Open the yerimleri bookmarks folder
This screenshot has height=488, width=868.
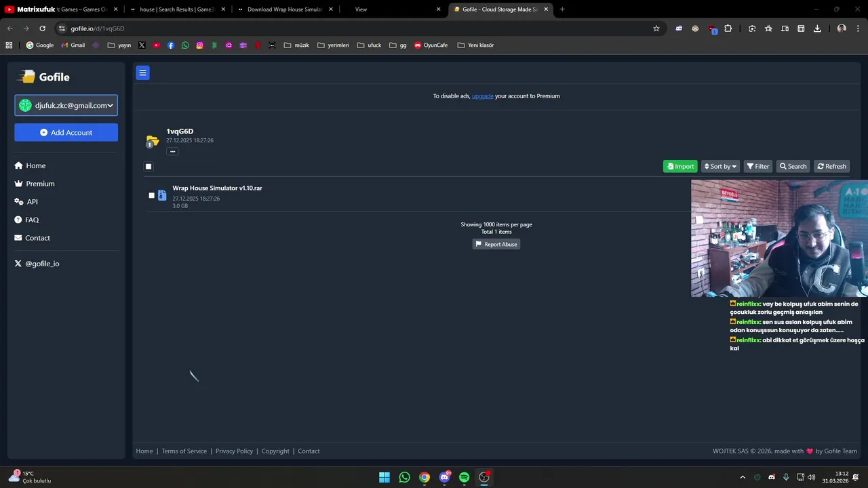pos(332,45)
